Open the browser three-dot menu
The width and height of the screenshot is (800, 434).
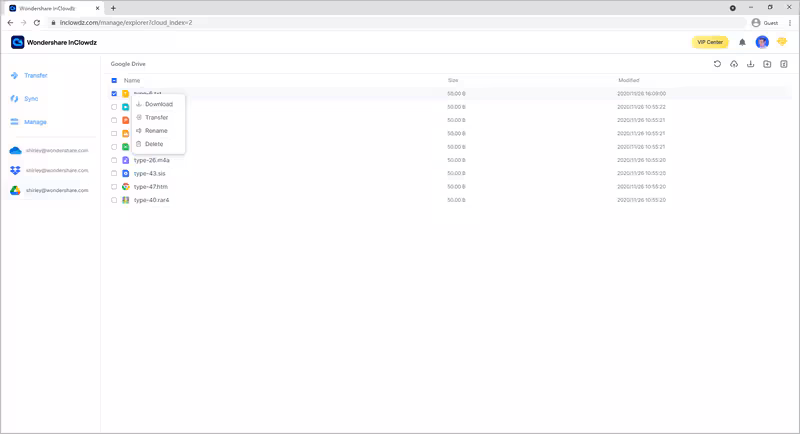click(x=790, y=22)
